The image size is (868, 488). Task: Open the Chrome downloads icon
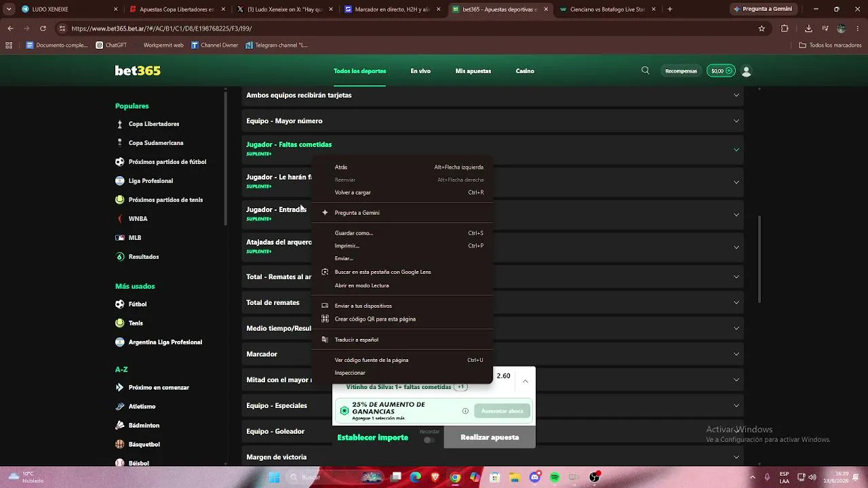[808, 28]
